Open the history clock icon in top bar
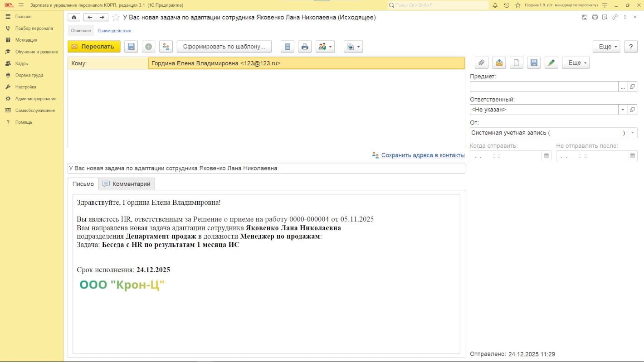Image resolution: width=644 pixels, height=362 pixels. (506, 5)
